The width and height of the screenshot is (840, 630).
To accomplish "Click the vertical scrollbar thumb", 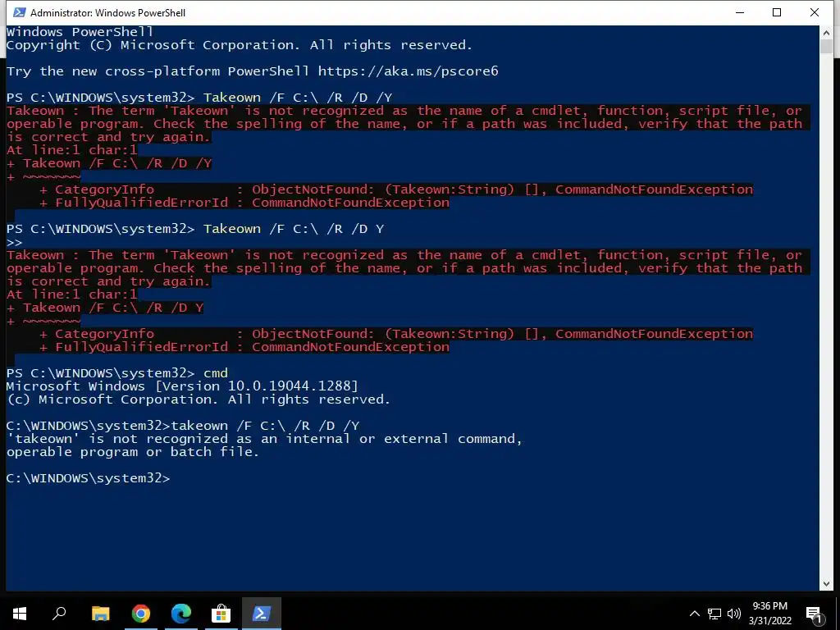I will pos(826,47).
